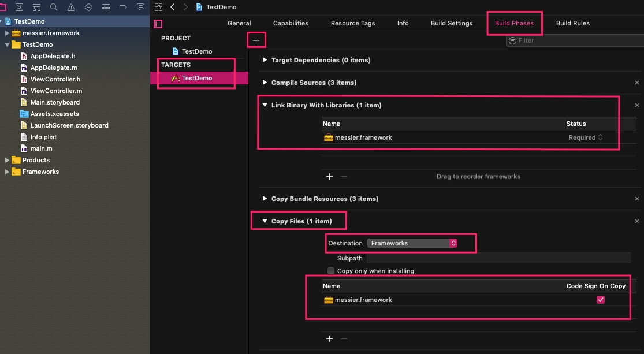Delete the Copy Bundle Resources phase
Image resolution: width=644 pixels, height=354 pixels.
[637, 198]
